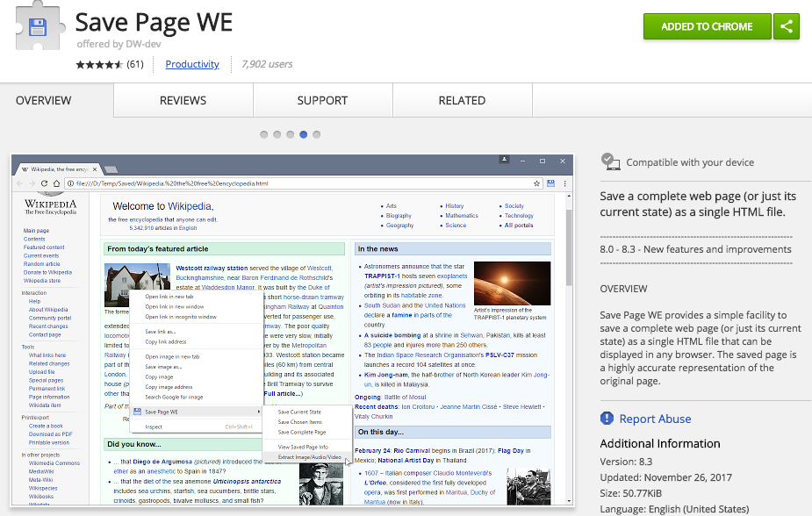
Task: Open the Support tab
Action: click(x=322, y=100)
